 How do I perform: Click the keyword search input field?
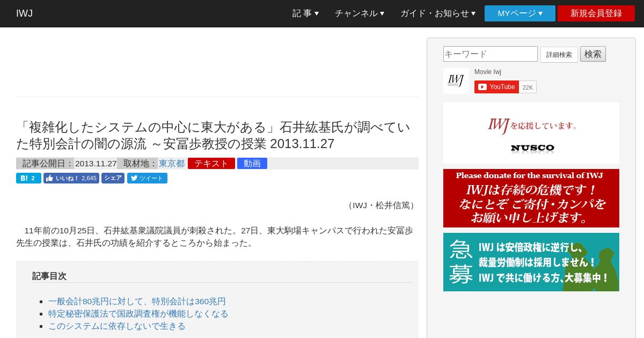click(x=491, y=54)
